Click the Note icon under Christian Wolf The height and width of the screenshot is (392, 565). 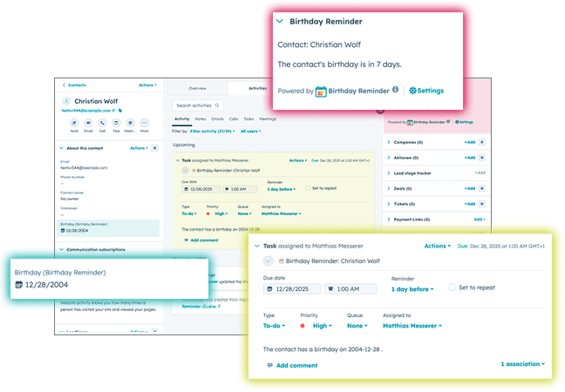click(74, 123)
